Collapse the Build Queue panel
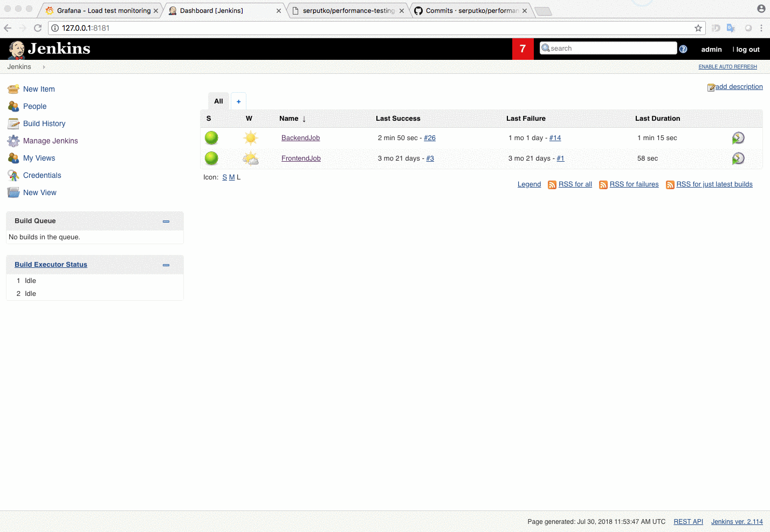Screen dimensions: 770x532 click(x=166, y=221)
